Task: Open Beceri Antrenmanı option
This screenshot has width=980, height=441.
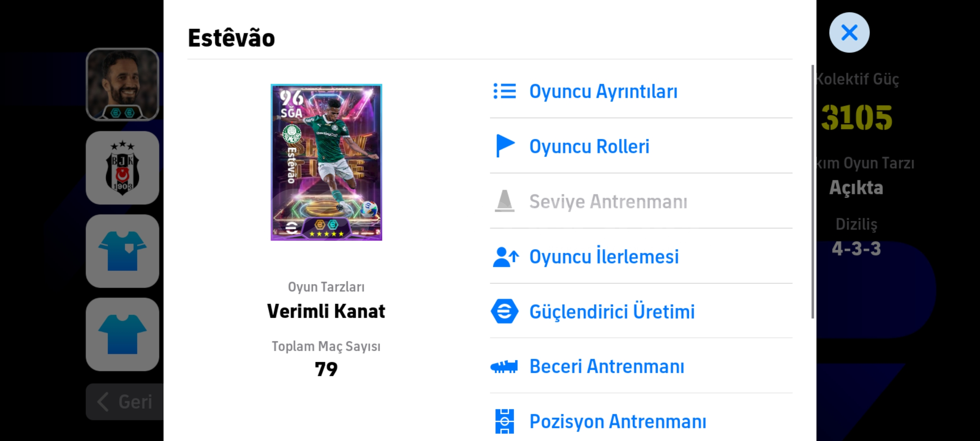Action: click(607, 367)
